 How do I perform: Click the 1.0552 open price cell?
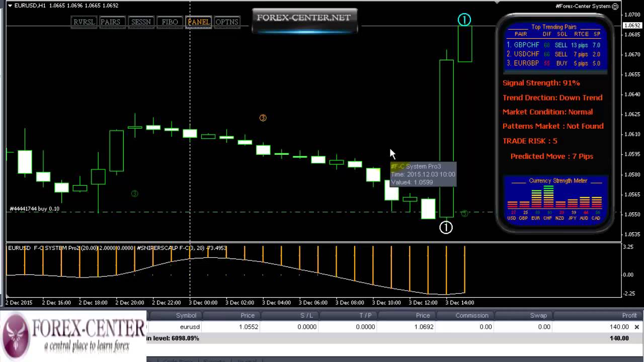pyautogui.click(x=248, y=327)
